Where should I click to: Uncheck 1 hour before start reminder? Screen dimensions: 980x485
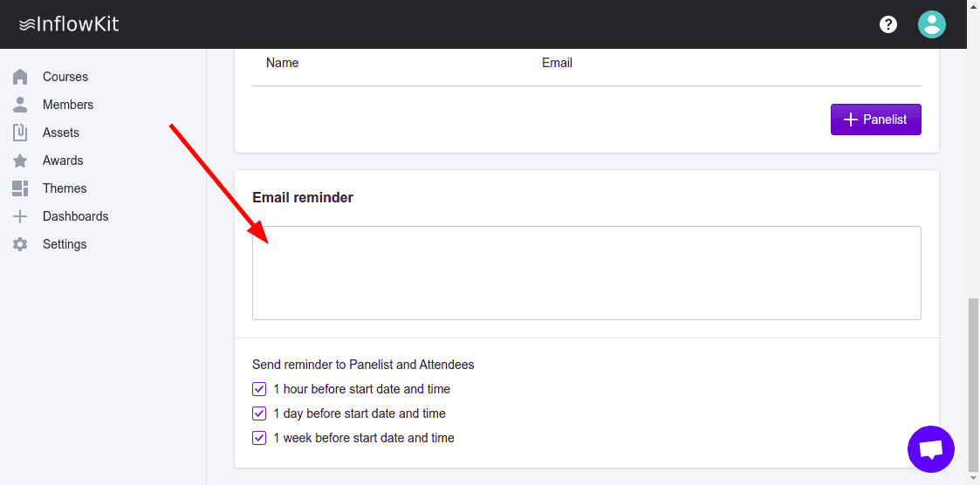tap(259, 389)
